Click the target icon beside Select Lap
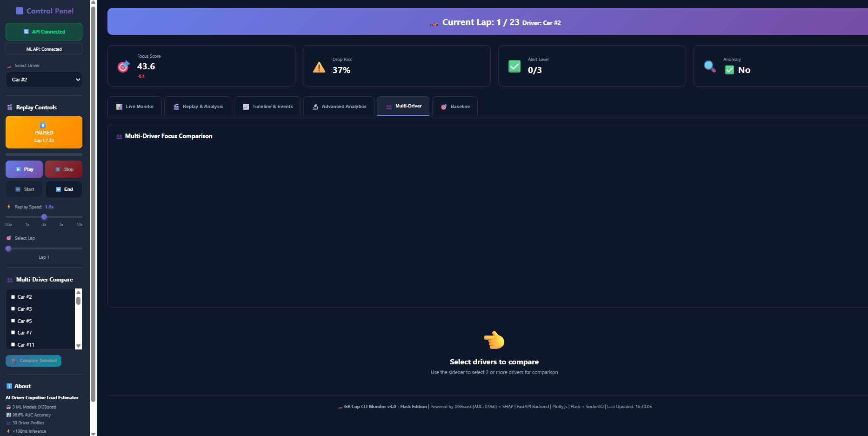Viewport: 868px width, 436px height. click(x=9, y=238)
